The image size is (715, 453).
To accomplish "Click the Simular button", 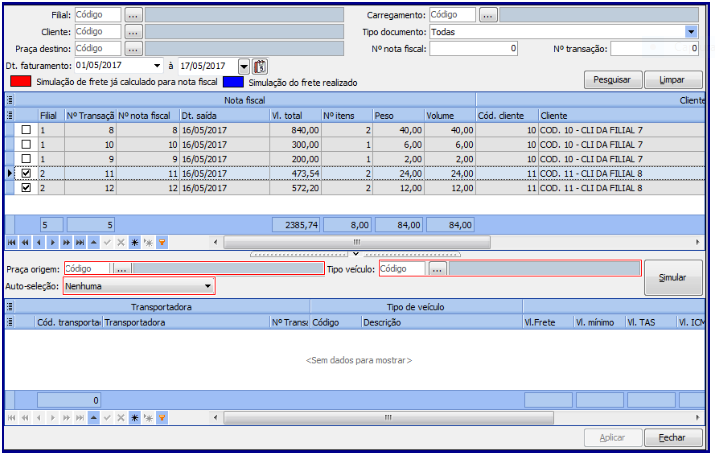I will [x=673, y=277].
